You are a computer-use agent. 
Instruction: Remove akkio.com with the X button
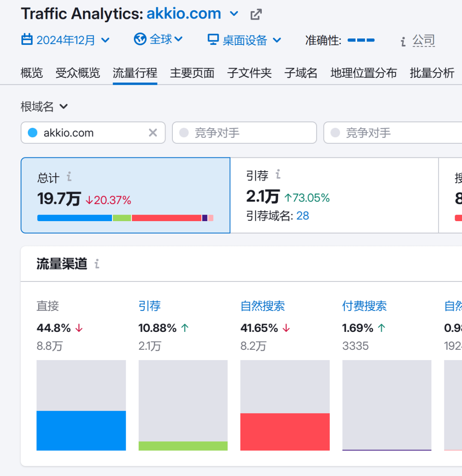[x=153, y=133]
